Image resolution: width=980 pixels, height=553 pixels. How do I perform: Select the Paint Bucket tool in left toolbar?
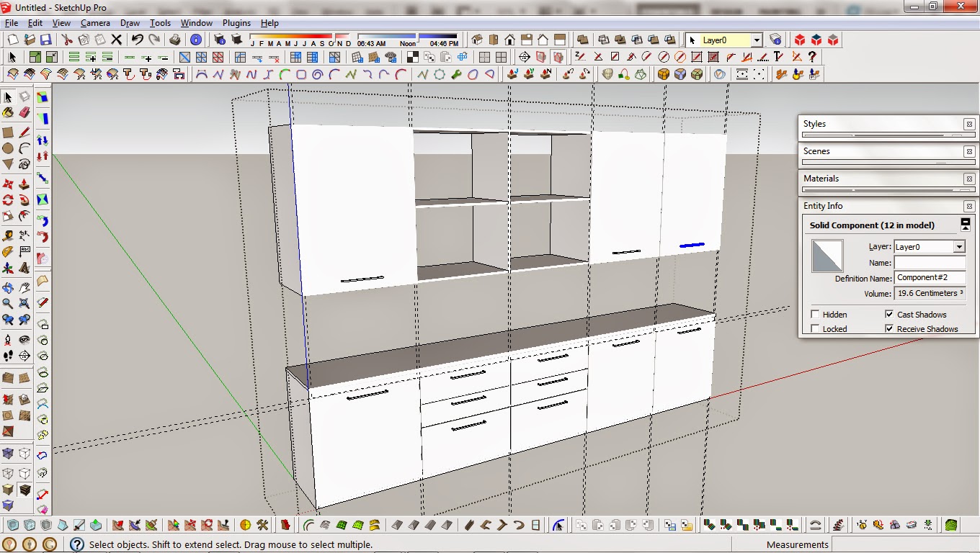(x=8, y=112)
